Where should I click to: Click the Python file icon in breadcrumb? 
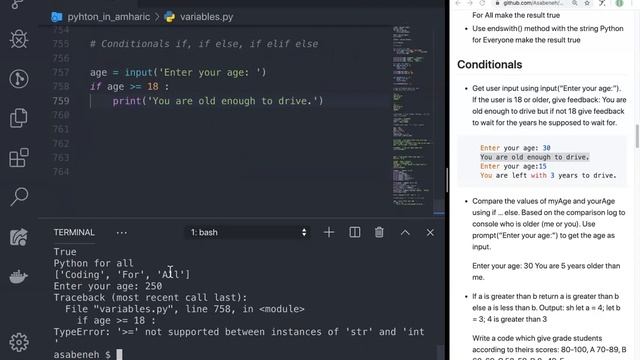pos(169,17)
